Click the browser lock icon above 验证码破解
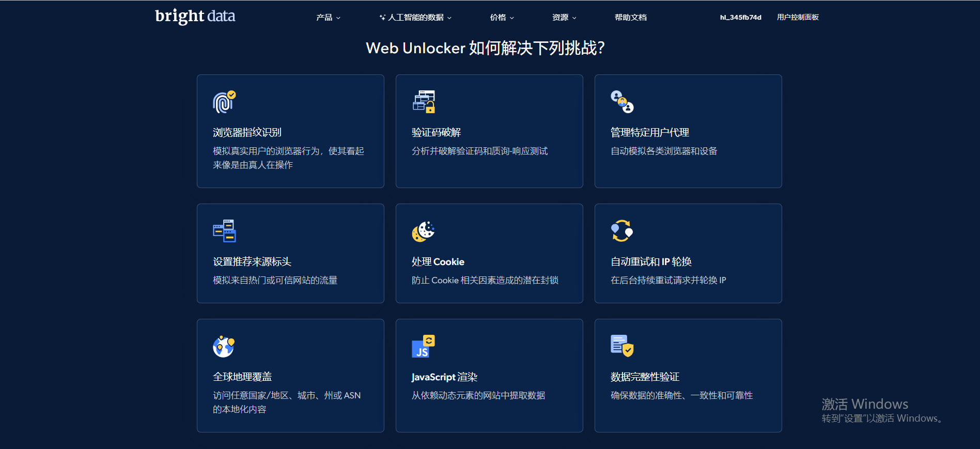The image size is (980, 449). (x=424, y=102)
